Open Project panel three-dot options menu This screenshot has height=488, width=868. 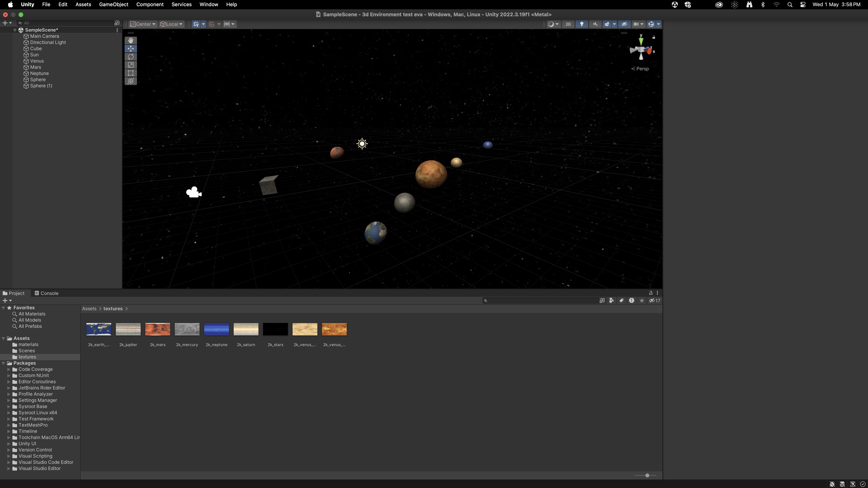pyautogui.click(x=657, y=293)
